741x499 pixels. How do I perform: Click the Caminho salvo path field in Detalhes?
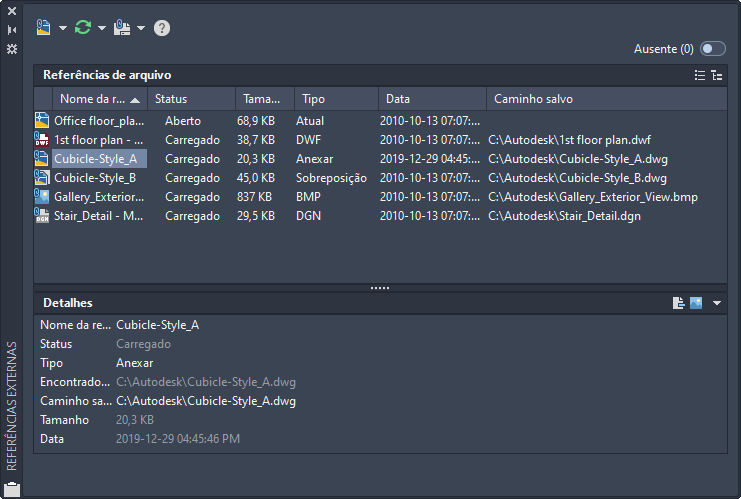pos(206,401)
